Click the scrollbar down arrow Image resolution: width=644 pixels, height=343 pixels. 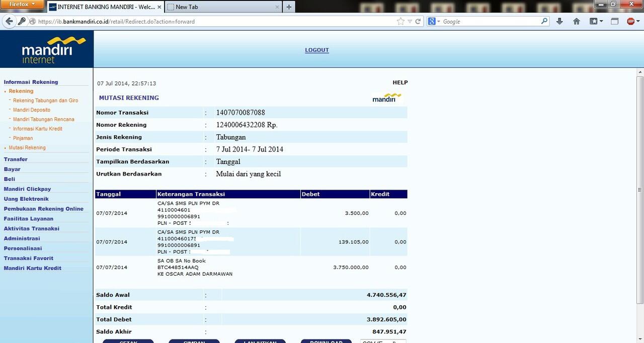tap(640, 339)
